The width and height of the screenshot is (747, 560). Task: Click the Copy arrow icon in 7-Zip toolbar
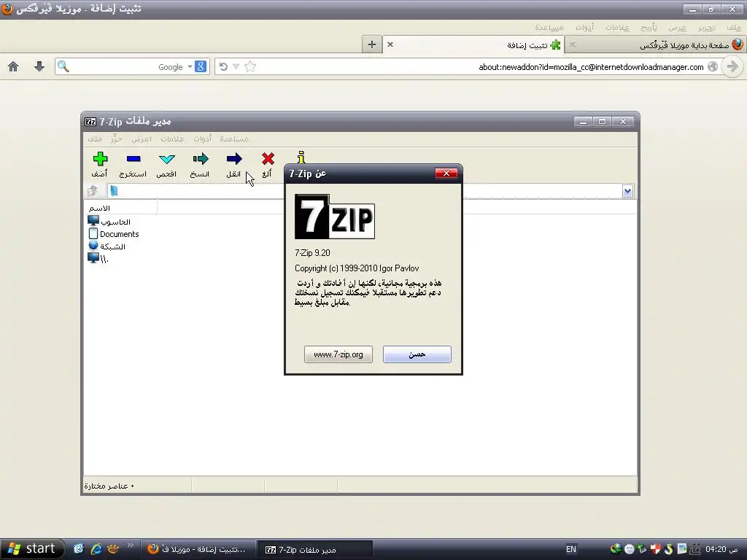(x=201, y=158)
